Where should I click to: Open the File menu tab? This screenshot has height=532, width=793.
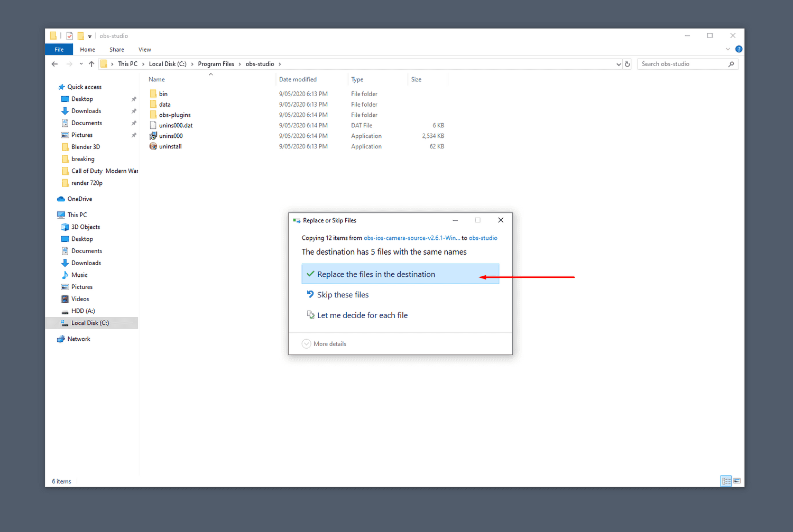(59, 50)
